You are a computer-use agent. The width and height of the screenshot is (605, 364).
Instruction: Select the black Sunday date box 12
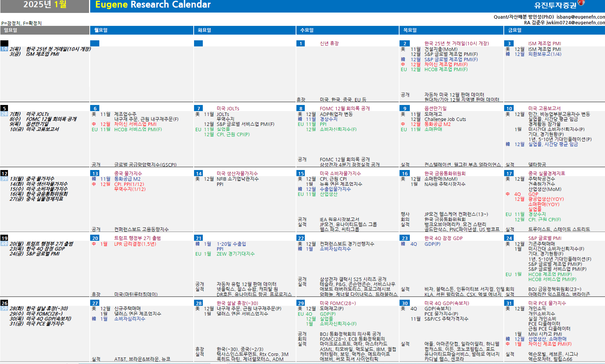pos(4,173)
